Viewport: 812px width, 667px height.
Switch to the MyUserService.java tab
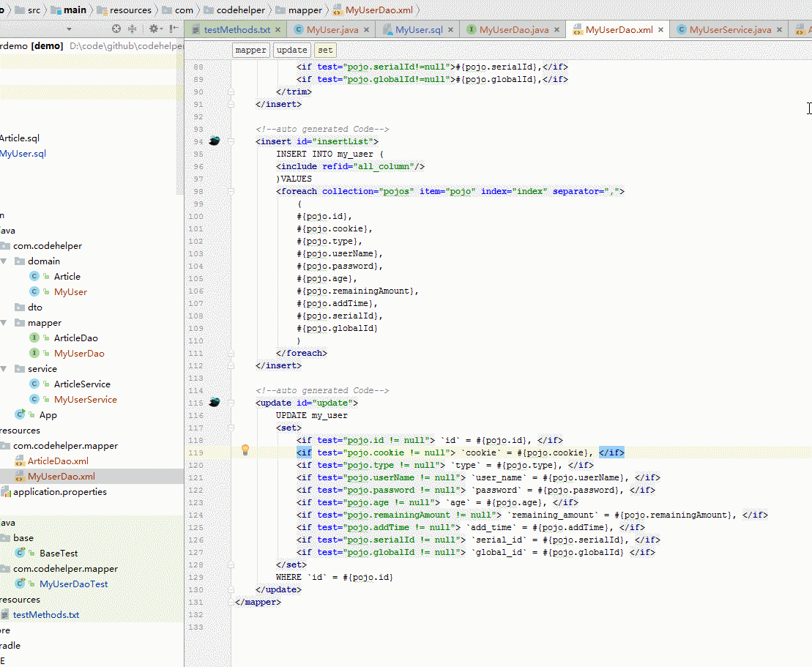pyautogui.click(x=730, y=29)
